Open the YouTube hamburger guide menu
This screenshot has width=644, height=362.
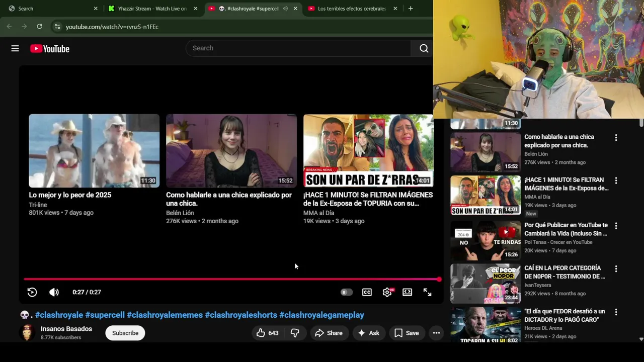[x=15, y=48]
